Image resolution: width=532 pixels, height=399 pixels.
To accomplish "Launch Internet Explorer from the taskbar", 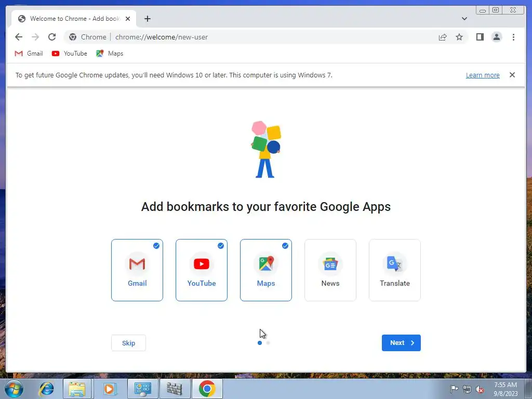I will tap(46, 389).
